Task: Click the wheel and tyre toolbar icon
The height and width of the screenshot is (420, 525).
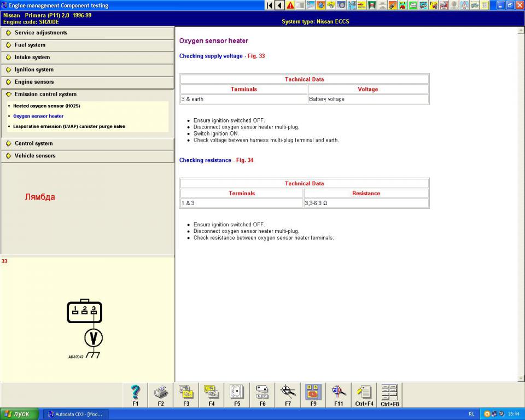Action: tap(341, 5)
